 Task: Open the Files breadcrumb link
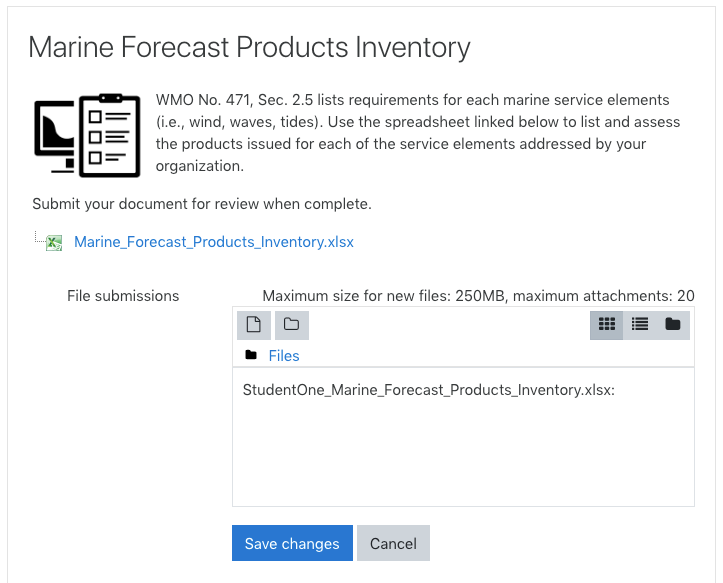(x=284, y=356)
